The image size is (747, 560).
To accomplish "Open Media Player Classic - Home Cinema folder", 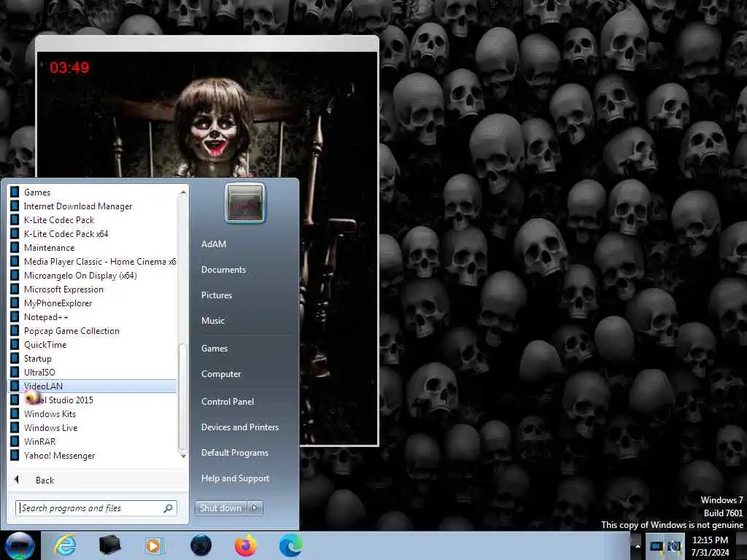I will click(x=93, y=261).
